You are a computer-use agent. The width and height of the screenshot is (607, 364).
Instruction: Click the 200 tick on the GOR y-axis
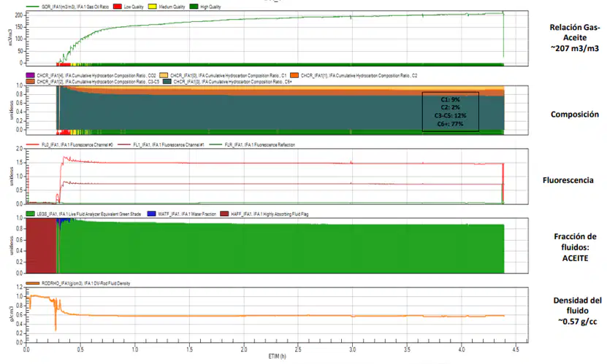point(19,15)
